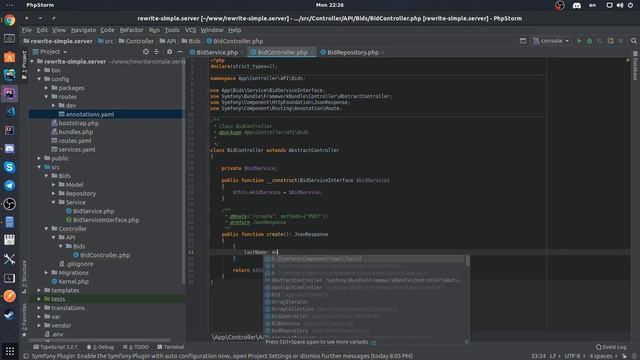Toggle the Project side tool window tab
This screenshot has width=640, height=360.
[x=24, y=65]
